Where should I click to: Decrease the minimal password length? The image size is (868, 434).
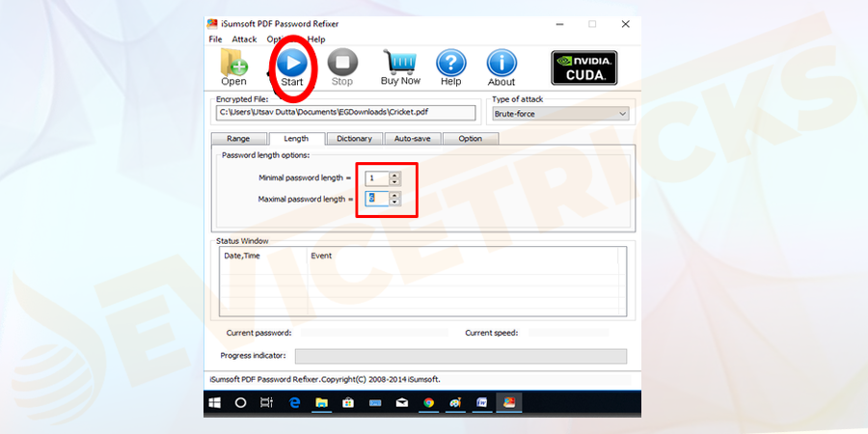[x=394, y=181]
